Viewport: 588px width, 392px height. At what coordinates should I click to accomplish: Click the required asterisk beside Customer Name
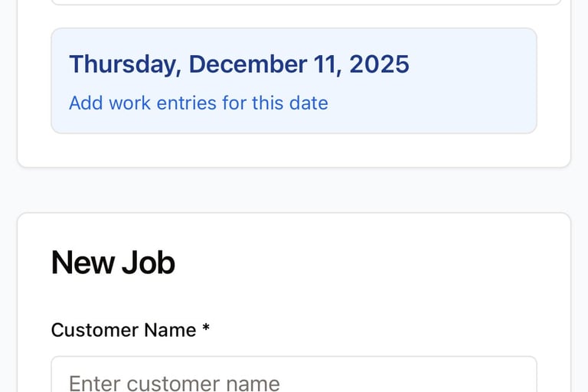[206, 330]
